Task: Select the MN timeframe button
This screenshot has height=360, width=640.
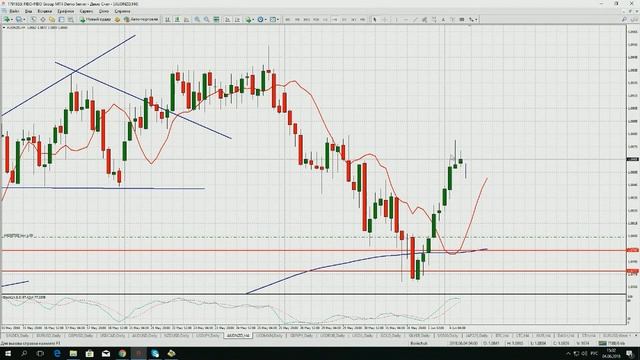Action: click(363, 19)
